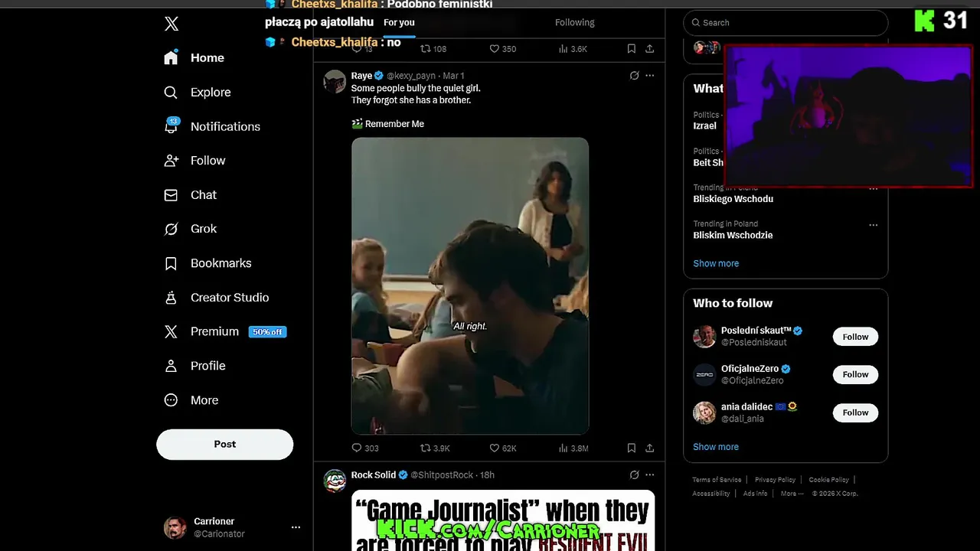
Task: Open Profile page
Action: [195, 366]
